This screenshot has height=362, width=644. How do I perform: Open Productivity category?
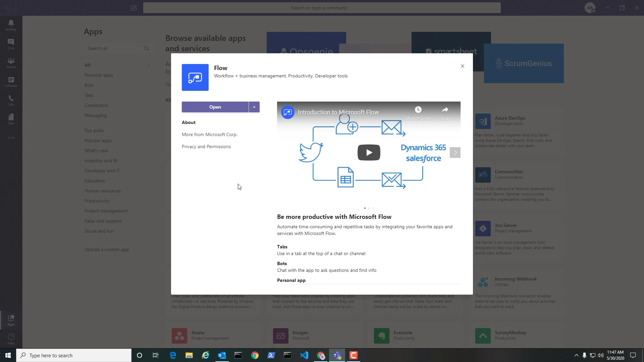pos(97,201)
